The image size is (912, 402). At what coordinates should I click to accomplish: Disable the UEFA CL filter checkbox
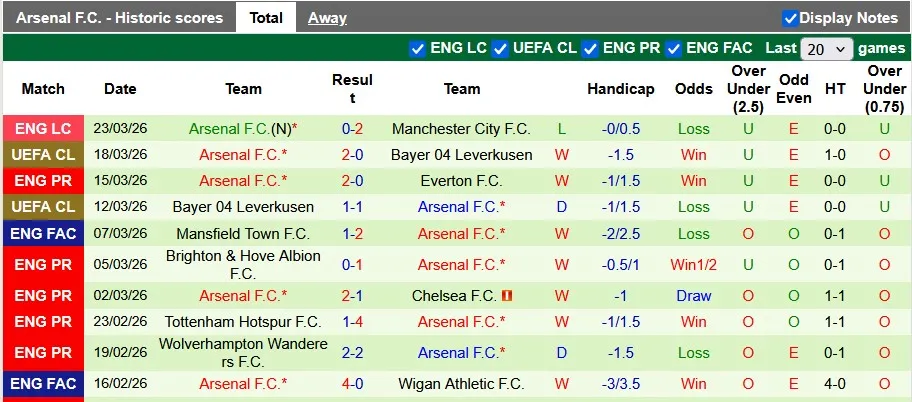point(502,48)
